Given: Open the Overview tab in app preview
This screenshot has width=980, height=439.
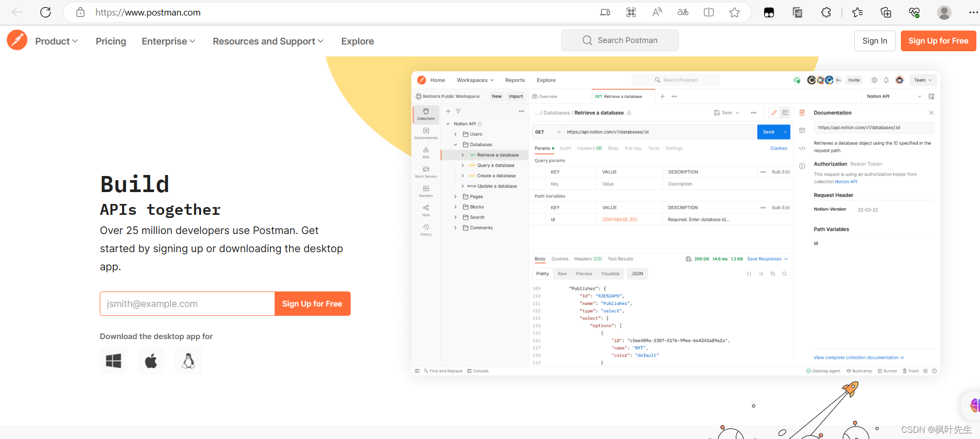Looking at the screenshot, I should point(545,97).
